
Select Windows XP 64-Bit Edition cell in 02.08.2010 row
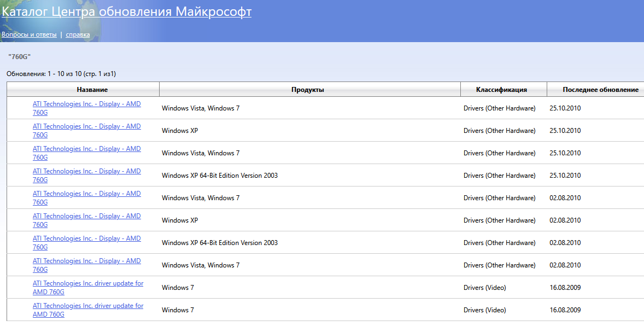point(220,243)
